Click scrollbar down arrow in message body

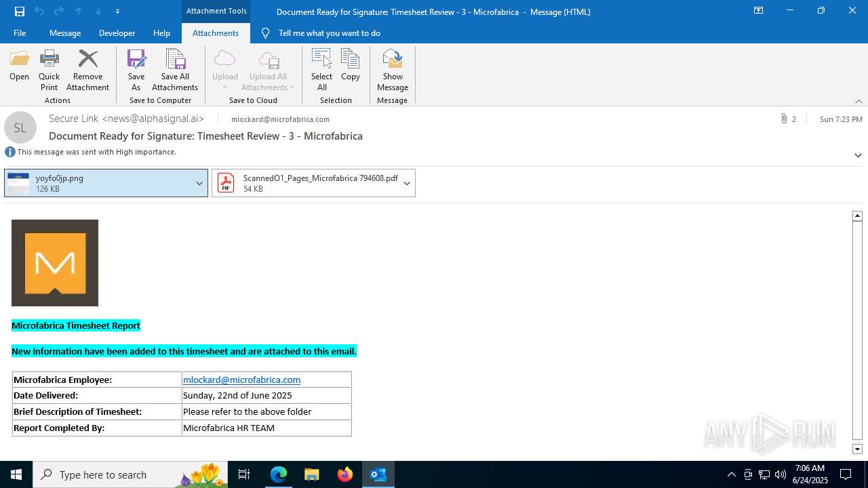tap(857, 449)
